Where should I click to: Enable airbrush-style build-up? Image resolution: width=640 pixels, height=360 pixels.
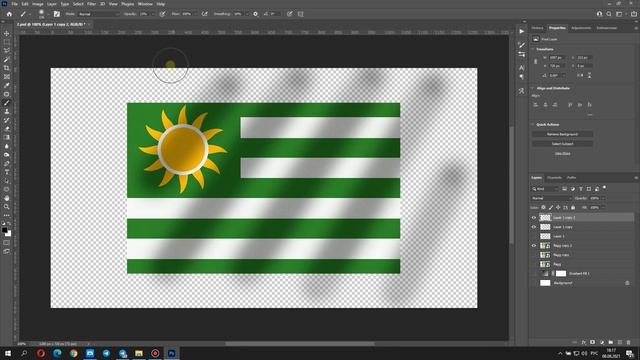click(x=204, y=14)
